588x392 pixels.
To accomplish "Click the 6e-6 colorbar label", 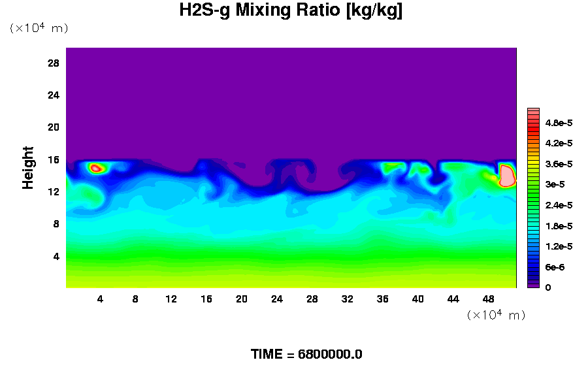I will pyautogui.click(x=556, y=267).
